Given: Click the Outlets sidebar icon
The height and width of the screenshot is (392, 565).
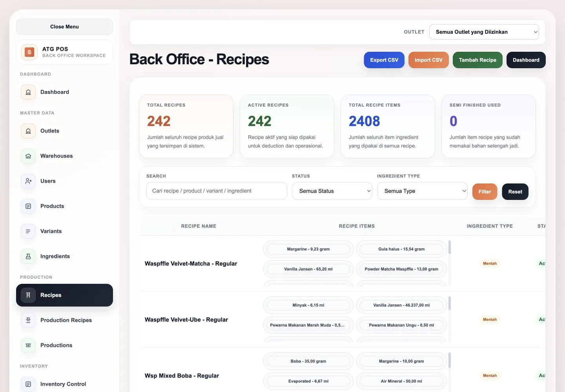Looking at the screenshot, I should point(28,131).
